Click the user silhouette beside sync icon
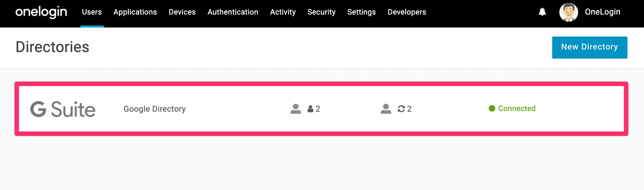The width and height of the screenshot is (644, 190). pos(386,109)
